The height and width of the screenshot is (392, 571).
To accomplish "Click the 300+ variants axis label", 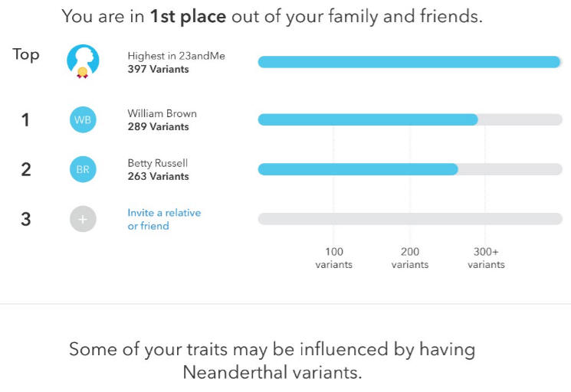I will (486, 258).
